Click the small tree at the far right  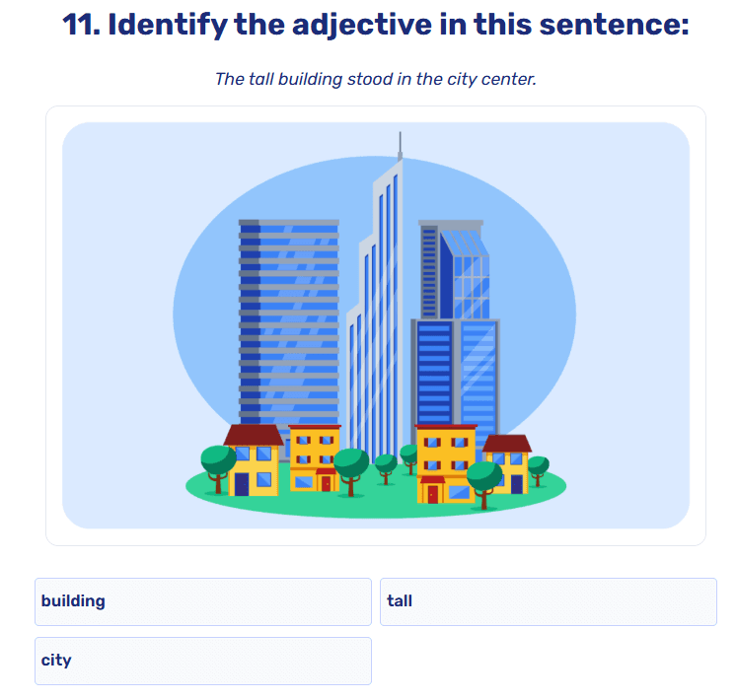(x=538, y=466)
